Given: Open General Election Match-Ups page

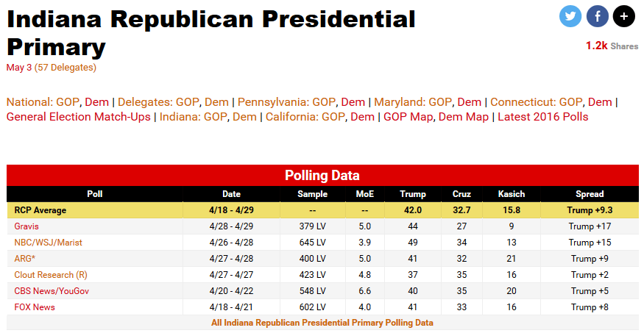Looking at the screenshot, I should pos(78,117).
